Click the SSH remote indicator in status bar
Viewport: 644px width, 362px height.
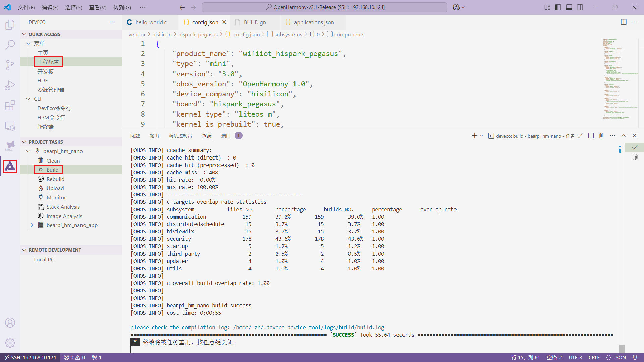[x=30, y=358]
